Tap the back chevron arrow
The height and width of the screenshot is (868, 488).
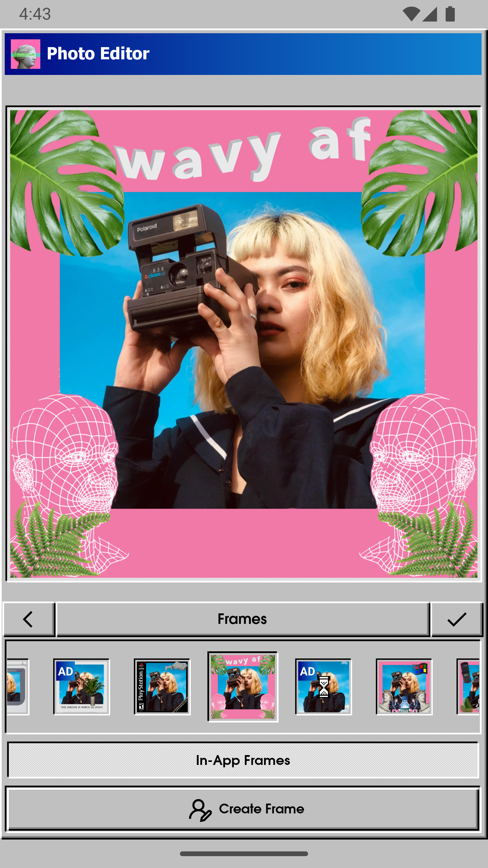pos(28,619)
